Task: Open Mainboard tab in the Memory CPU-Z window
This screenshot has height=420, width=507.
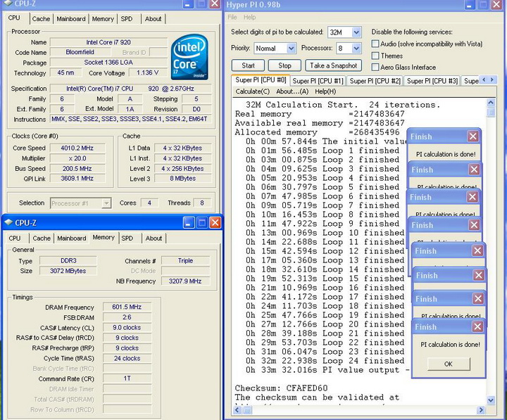Action: (x=71, y=238)
